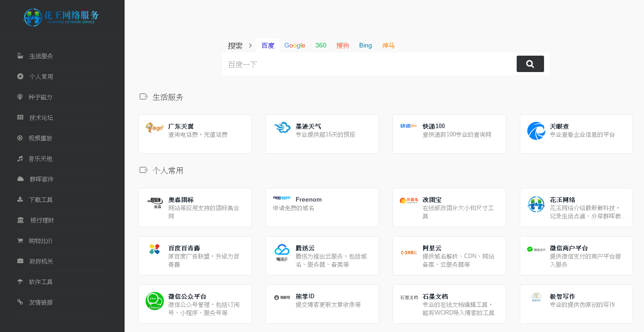Expand search category arrow next to 搜索
The width and height of the screenshot is (644, 332).
click(x=250, y=46)
